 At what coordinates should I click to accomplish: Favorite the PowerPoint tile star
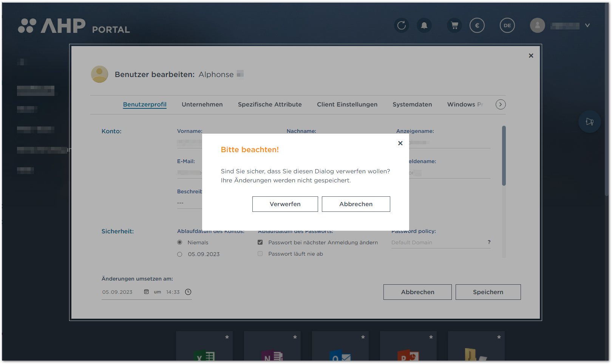tap(431, 337)
